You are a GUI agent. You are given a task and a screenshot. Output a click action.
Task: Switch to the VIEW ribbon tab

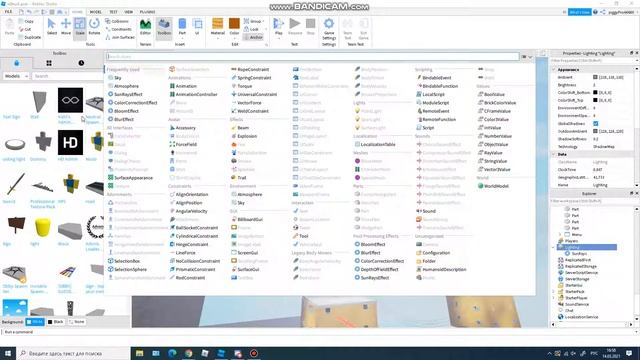[x=129, y=12]
